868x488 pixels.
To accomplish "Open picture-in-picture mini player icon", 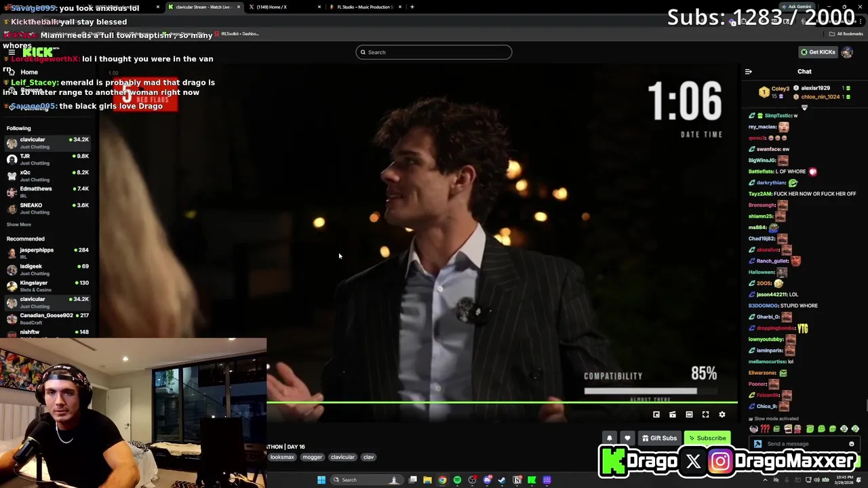I will pos(656,414).
